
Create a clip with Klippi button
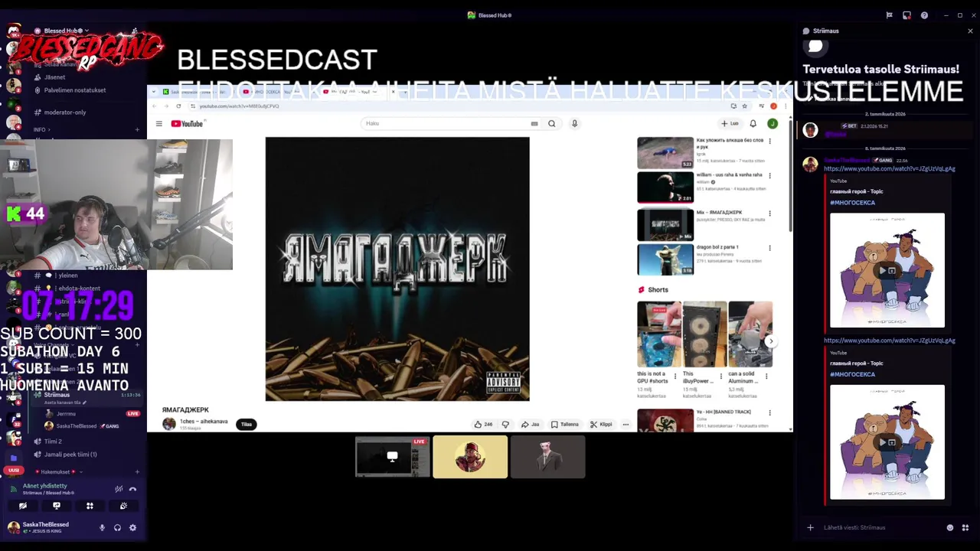(601, 424)
